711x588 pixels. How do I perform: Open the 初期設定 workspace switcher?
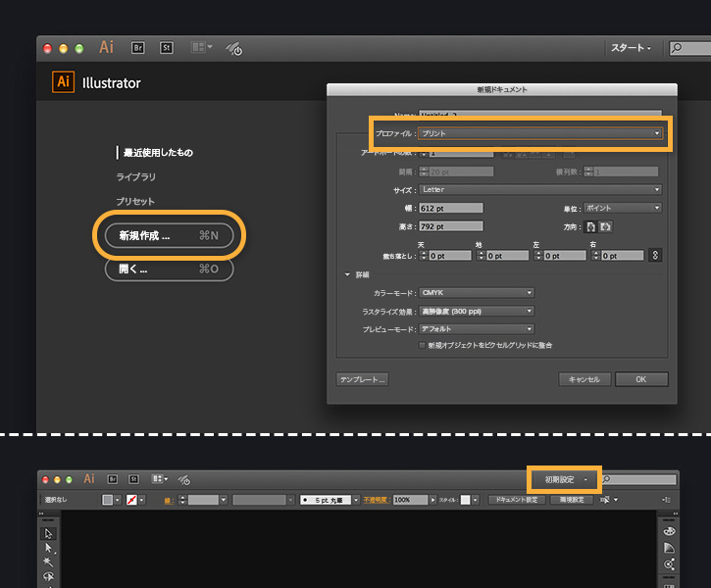click(x=565, y=479)
